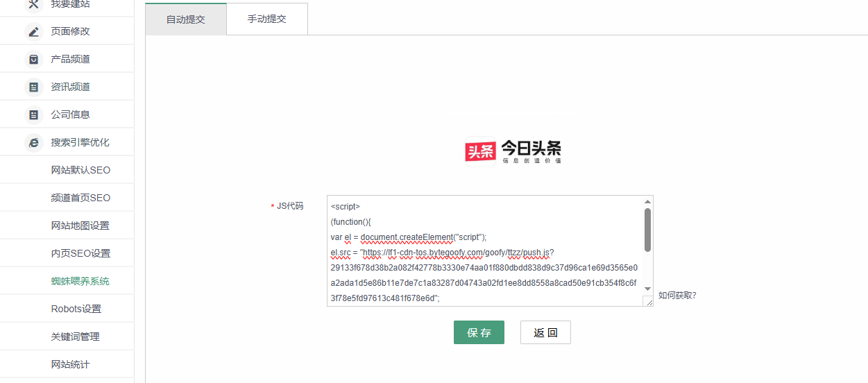Click the 今日头条 logo
Image resolution: width=868 pixels, height=383 pixels.
pos(513,150)
